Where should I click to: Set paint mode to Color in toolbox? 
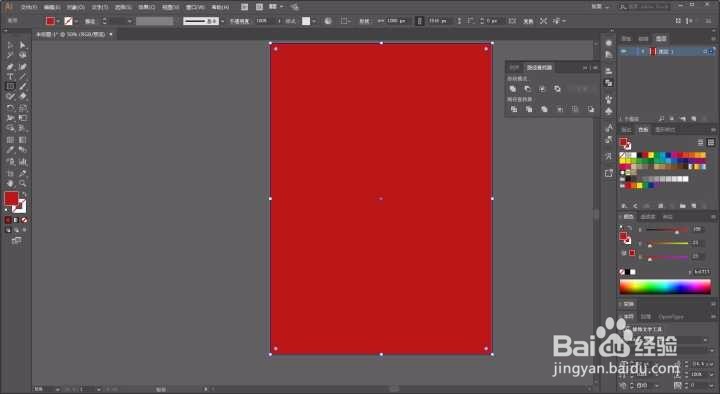(8, 220)
